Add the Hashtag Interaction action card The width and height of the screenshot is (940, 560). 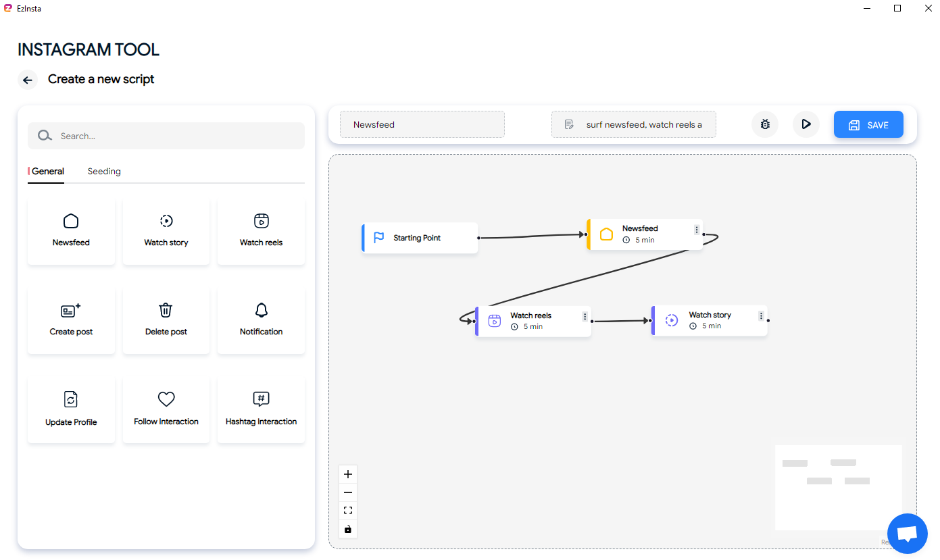(x=261, y=409)
